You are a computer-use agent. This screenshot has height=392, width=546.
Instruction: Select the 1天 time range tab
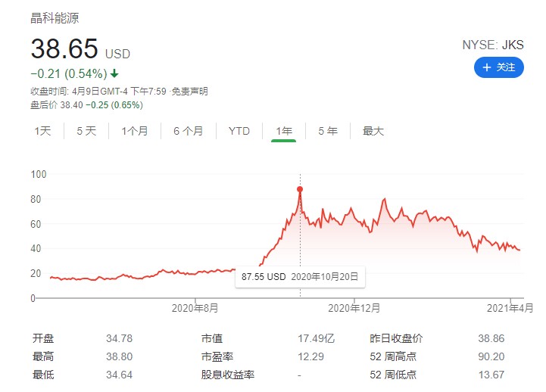42,131
